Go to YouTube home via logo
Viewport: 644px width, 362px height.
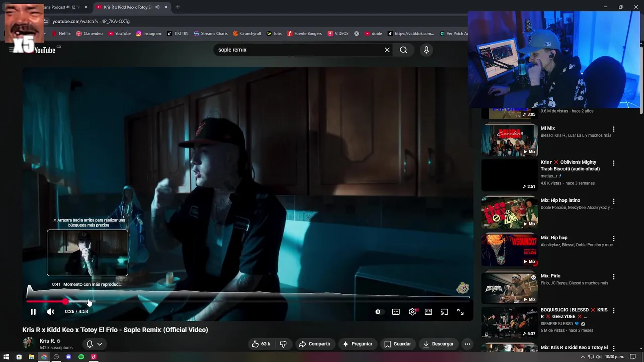click(44, 50)
